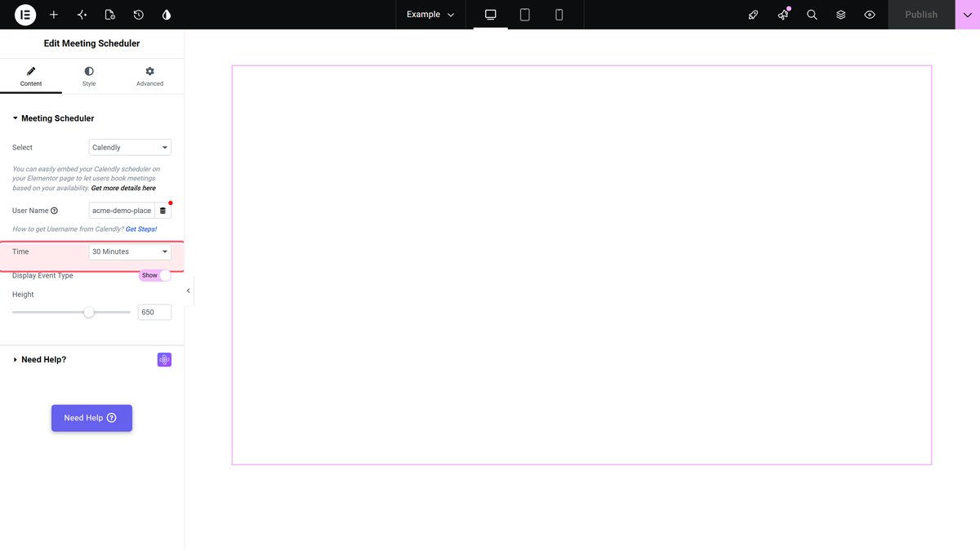
Task: Collapse the editor side panel with the arrow
Action: (189, 291)
